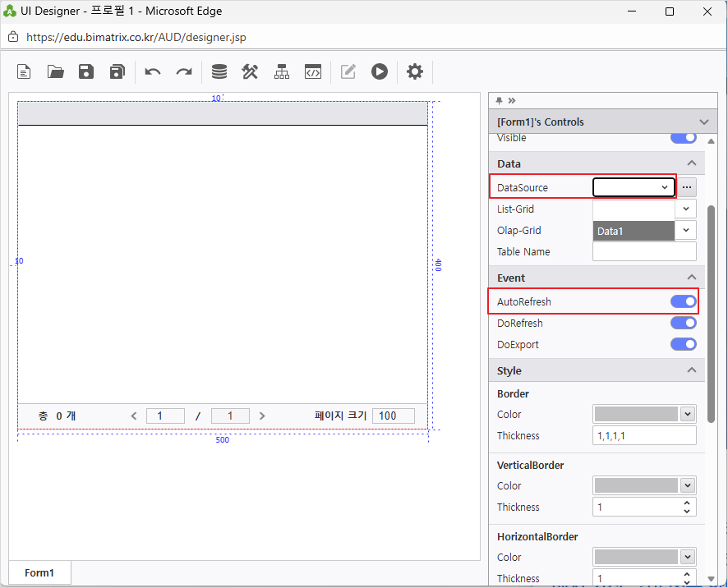The height and width of the screenshot is (588, 728).
Task: Open the DataSource dropdown
Action: click(x=634, y=187)
